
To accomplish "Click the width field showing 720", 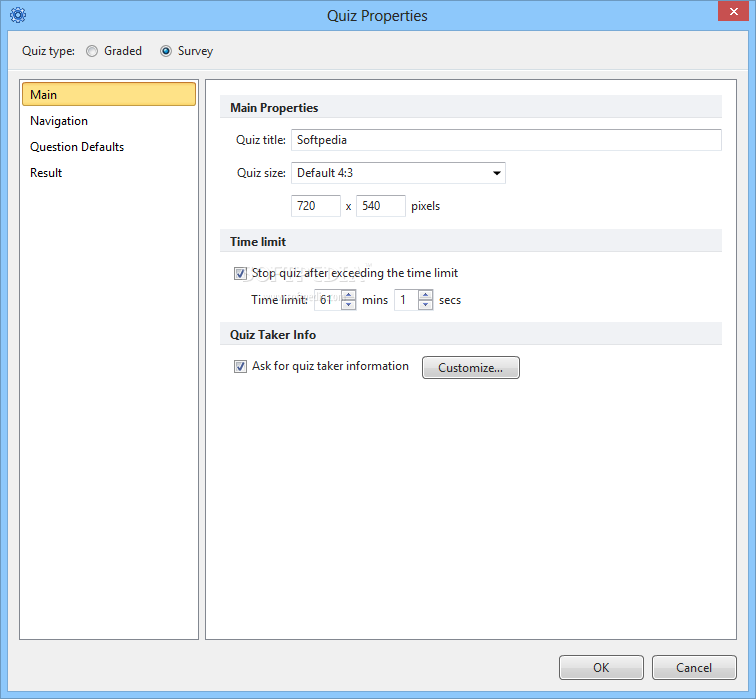I will tap(316, 206).
